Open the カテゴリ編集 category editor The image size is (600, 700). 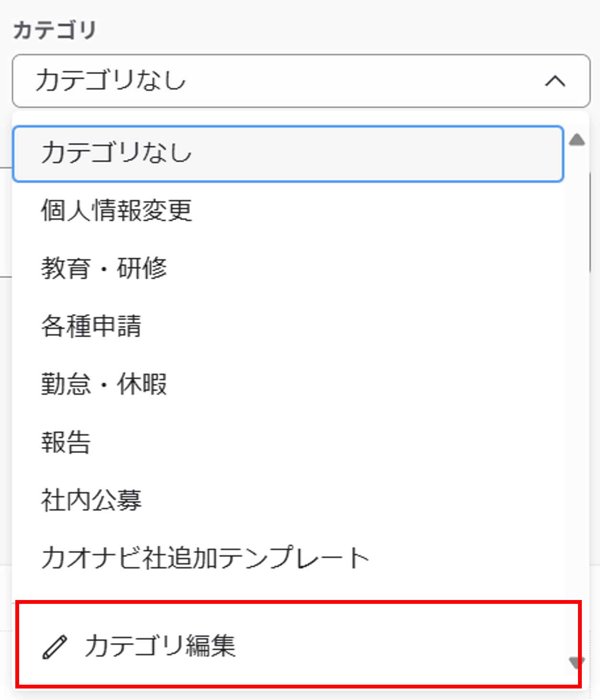pyautogui.click(x=298, y=645)
